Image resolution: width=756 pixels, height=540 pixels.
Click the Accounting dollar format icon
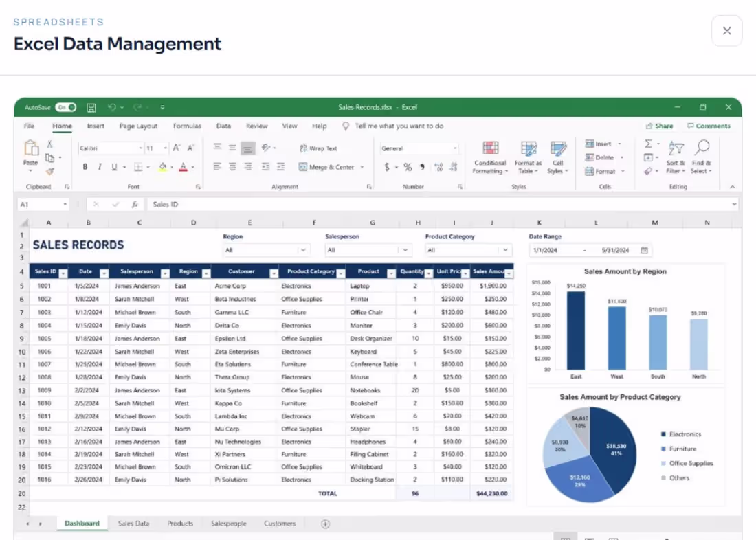pyautogui.click(x=387, y=168)
